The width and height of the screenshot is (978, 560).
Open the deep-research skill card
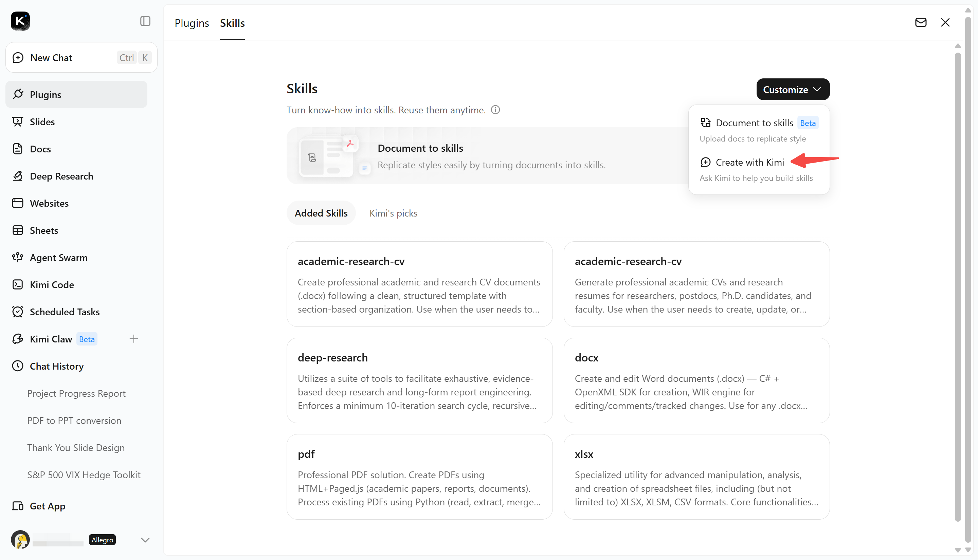click(x=419, y=380)
